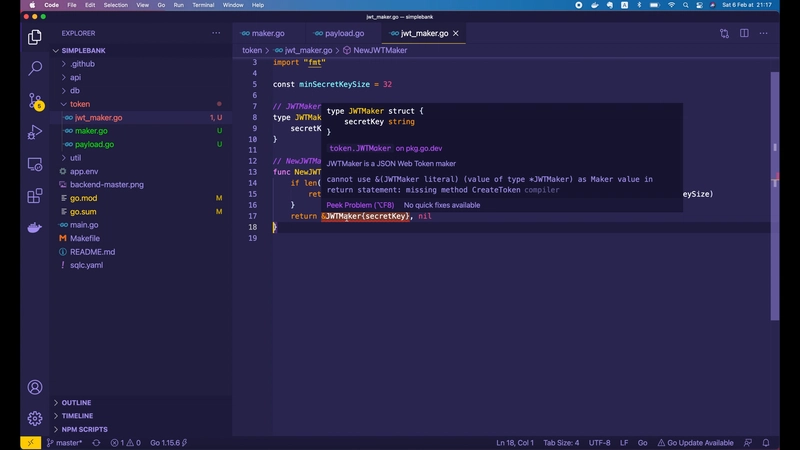The height and width of the screenshot is (450, 800).
Task: Expand the OUTLINE section
Action: point(76,403)
